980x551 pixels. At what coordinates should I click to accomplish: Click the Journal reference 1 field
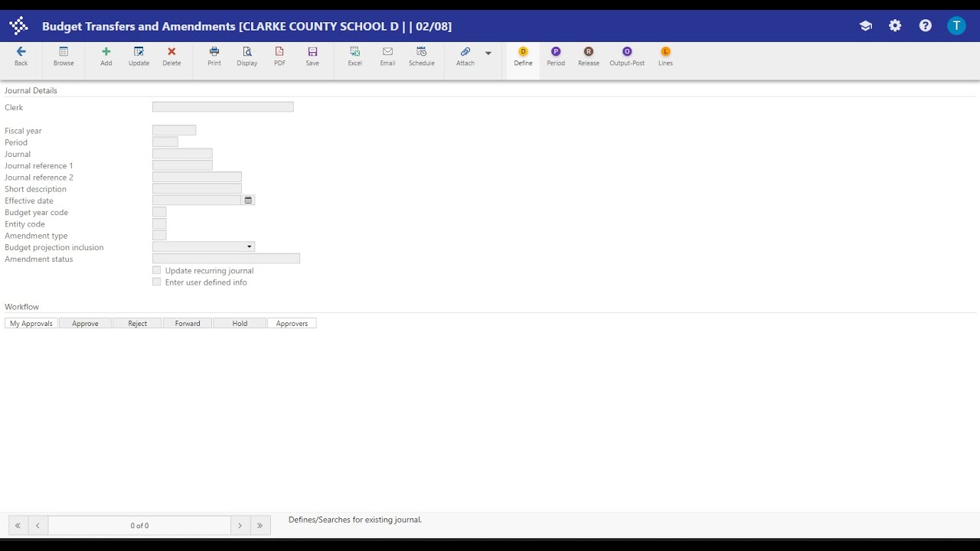tap(182, 165)
